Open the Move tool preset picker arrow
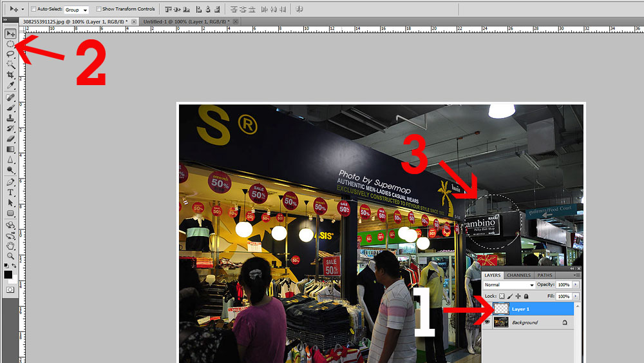644x363 pixels. click(x=23, y=9)
